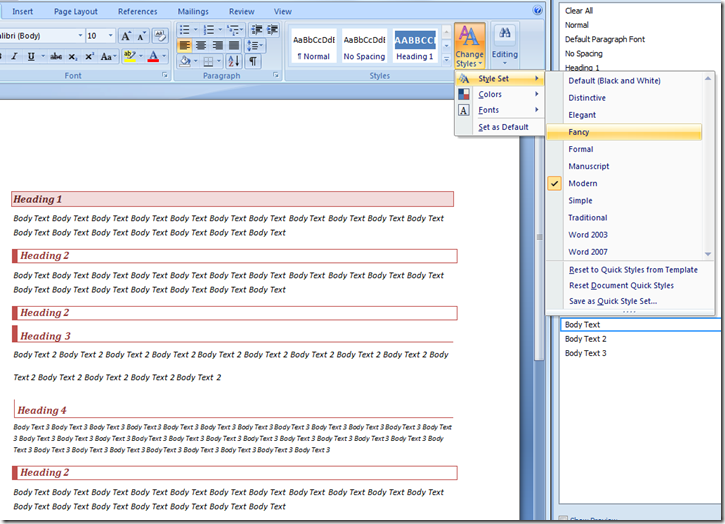The image size is (725, 524).
Task: Toggle the Show Preview checkbox
Action: tap(563, 520)
